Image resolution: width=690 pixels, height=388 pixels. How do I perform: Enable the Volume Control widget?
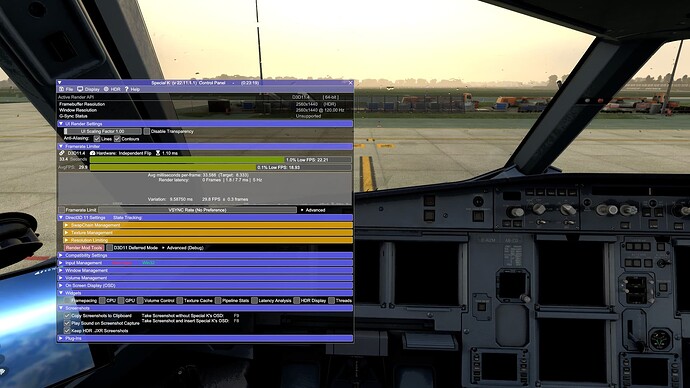click(140, 301)
